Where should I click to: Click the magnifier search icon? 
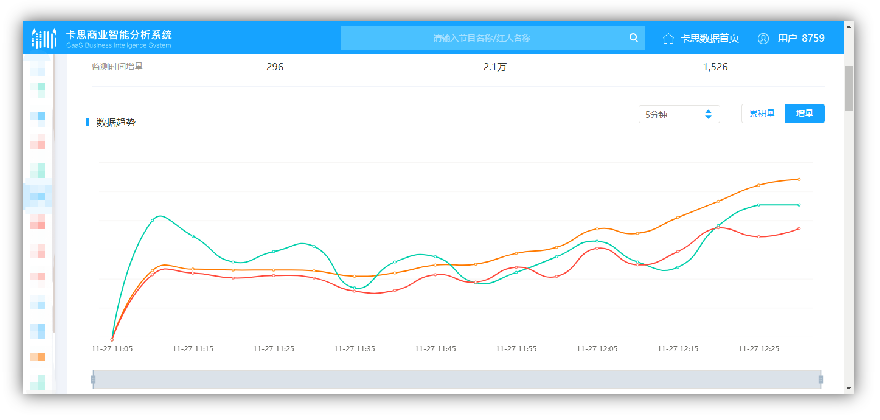click(x=634, y=39)
